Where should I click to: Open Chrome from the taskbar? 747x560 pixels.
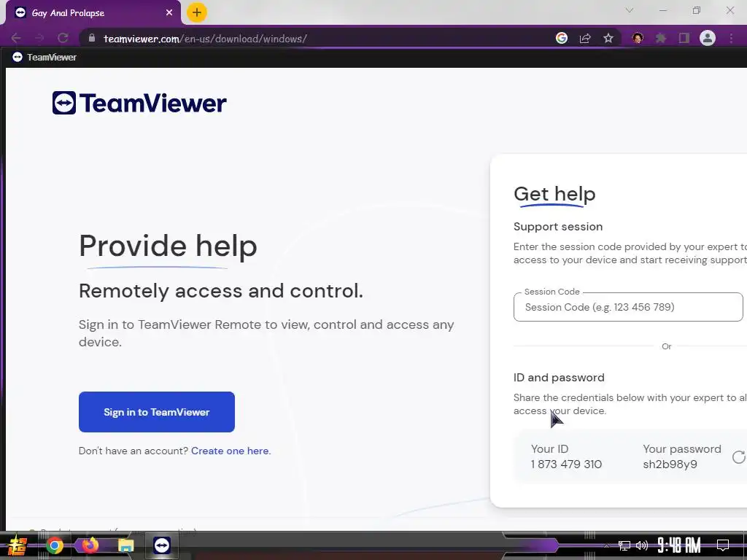tap(54, 545)
